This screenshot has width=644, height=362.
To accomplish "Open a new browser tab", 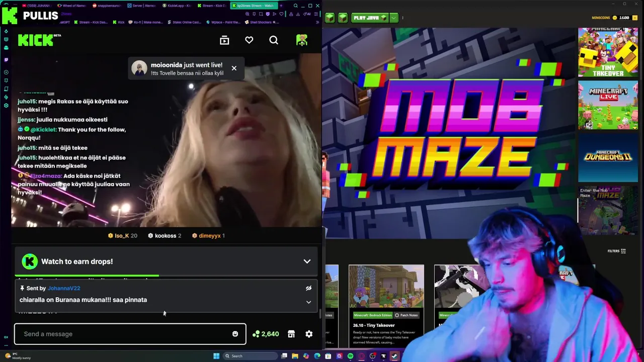I will pyautogui.click(x=281, y=6).
